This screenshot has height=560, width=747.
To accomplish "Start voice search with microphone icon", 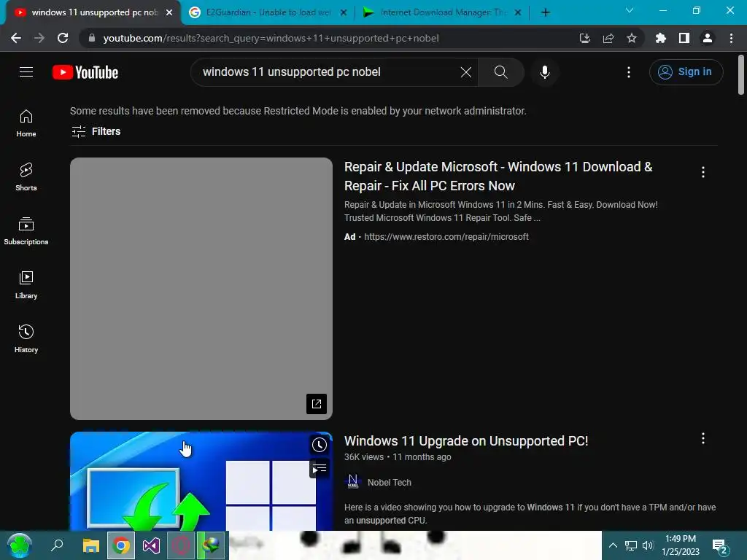I will coord(545,72).
